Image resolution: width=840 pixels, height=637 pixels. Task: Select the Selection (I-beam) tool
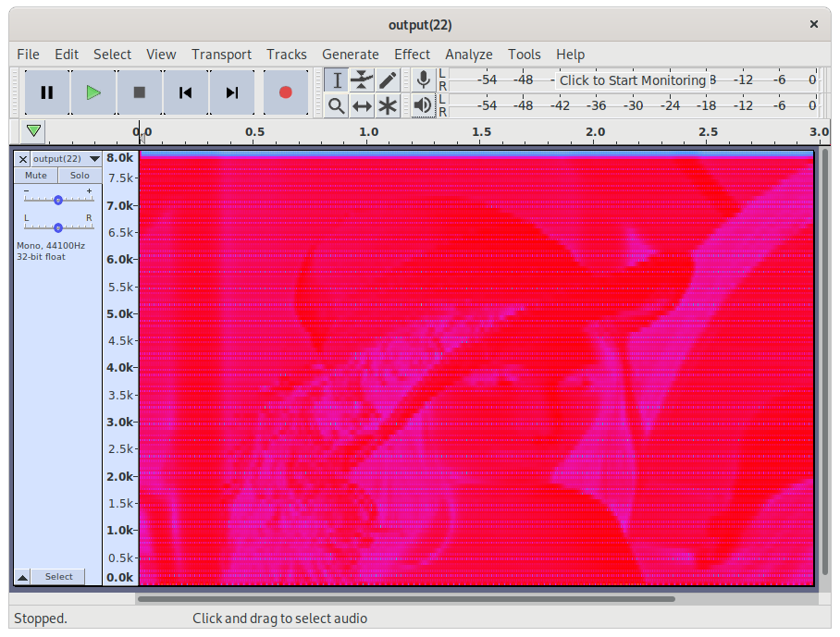pyautogui.click(x=337, y=80)
